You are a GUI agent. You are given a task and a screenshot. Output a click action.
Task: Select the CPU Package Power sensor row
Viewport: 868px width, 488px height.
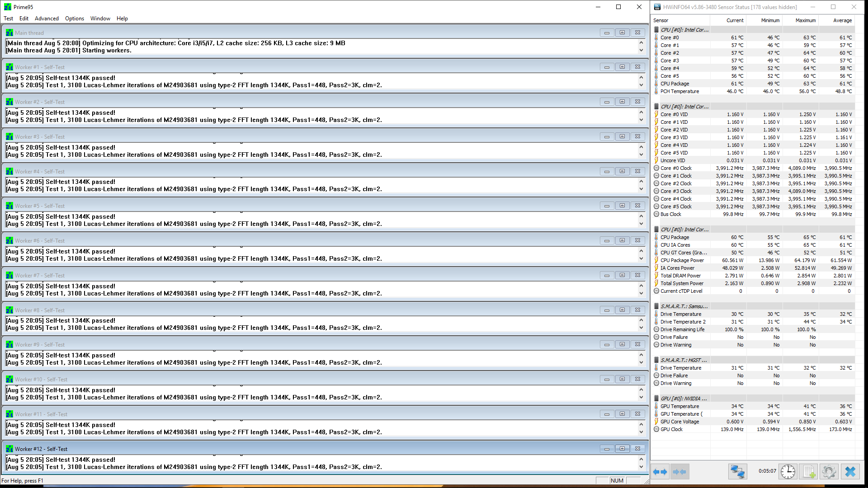coord(754,260)
